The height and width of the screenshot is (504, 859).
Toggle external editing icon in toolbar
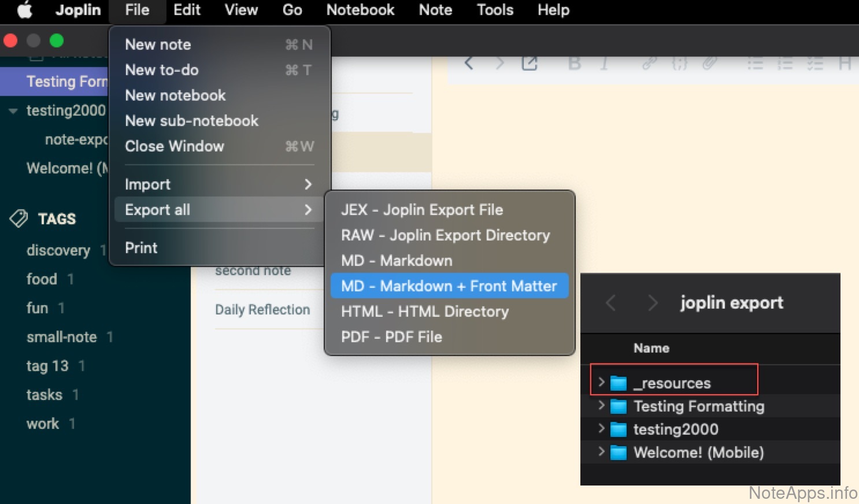(530, 63)
